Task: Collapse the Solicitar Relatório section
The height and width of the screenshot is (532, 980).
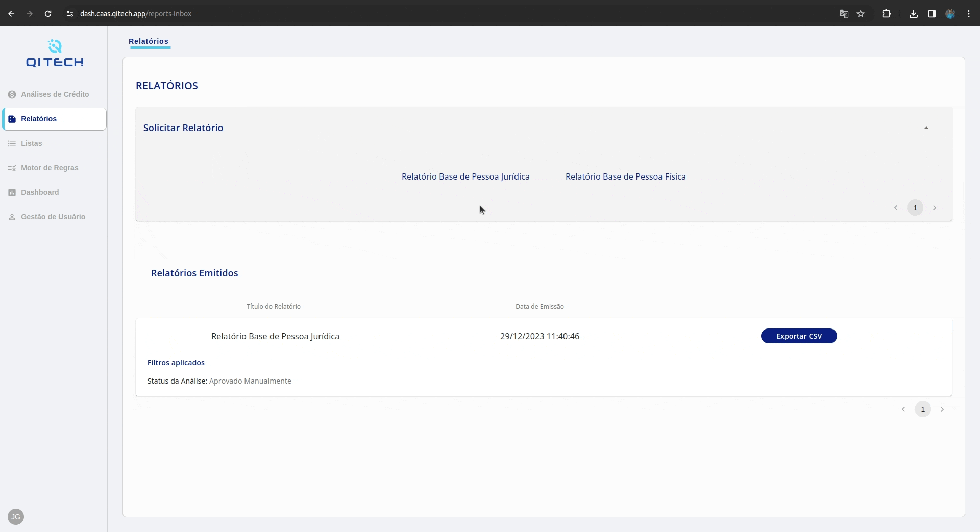Action: click(926, 128)
